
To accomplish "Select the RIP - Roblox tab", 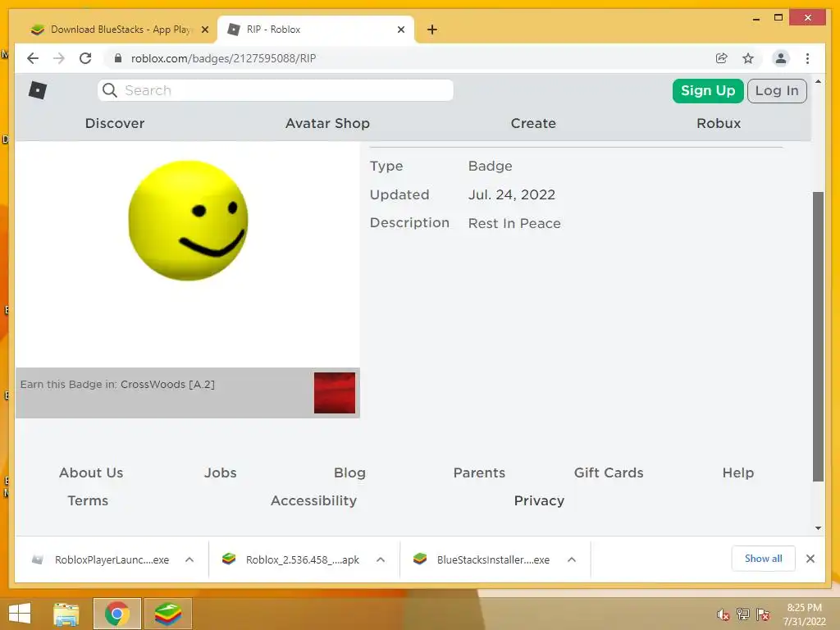I will point(316,30).
